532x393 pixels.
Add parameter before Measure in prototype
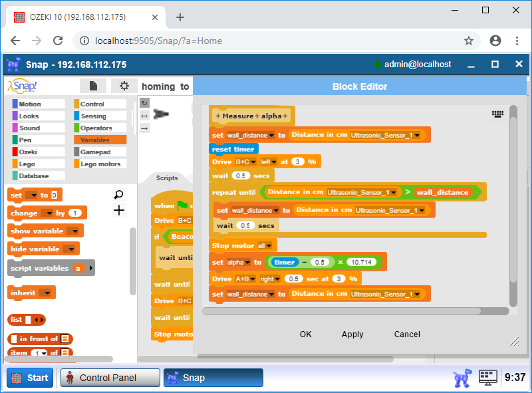coord(218,116)
